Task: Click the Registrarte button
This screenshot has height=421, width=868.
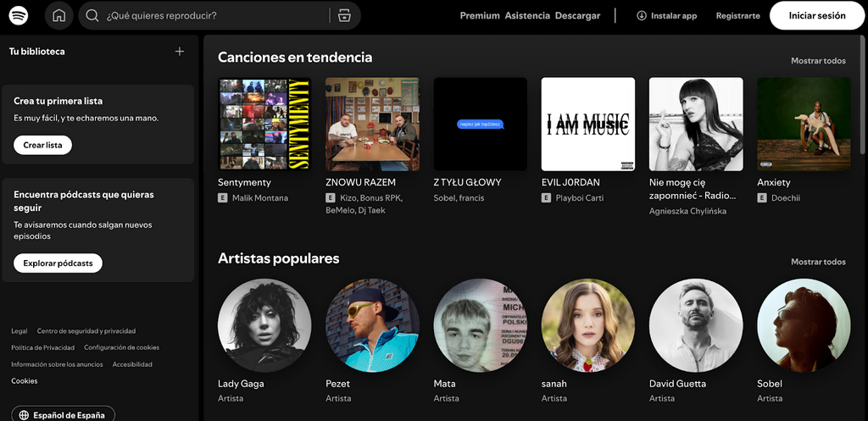Action: [x=737, y=16]
